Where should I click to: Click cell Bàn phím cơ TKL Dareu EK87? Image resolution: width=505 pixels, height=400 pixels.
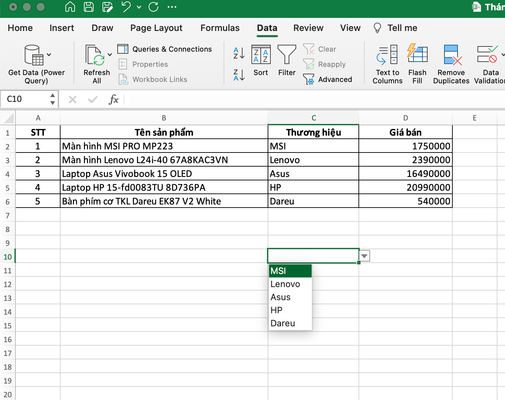(x=164, y=201)
